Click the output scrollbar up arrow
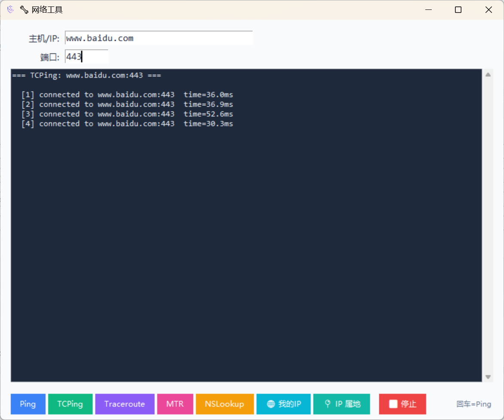The height and width of the screenshot is (420, 504). tap(488, 74)
